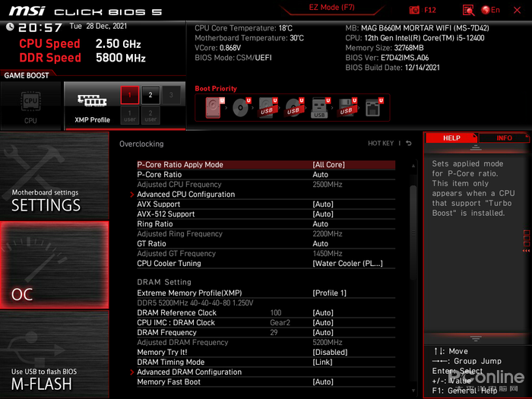Switch to the INFO tab
The height and width of the screenshot is (399, 532).
pyautogui.click(x=504, y=138)
